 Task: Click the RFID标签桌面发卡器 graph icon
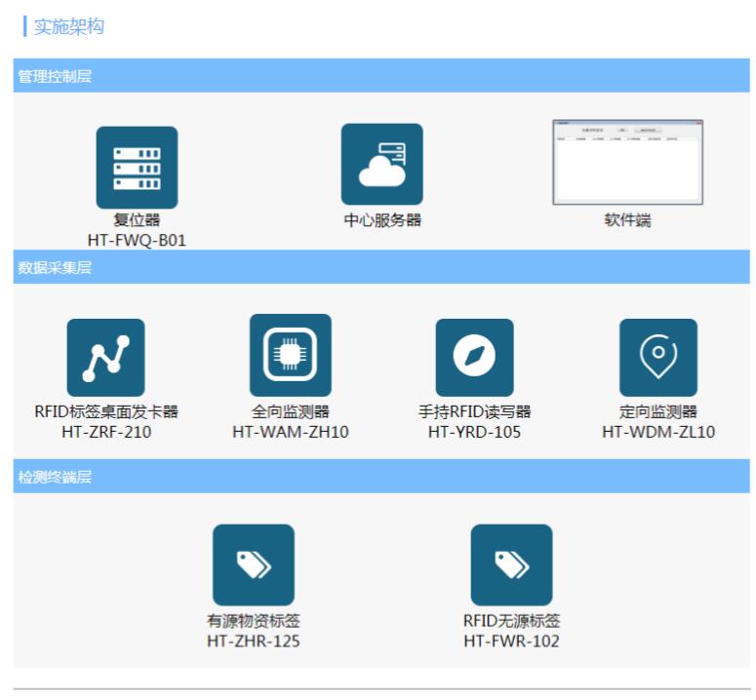coord(105,358)
